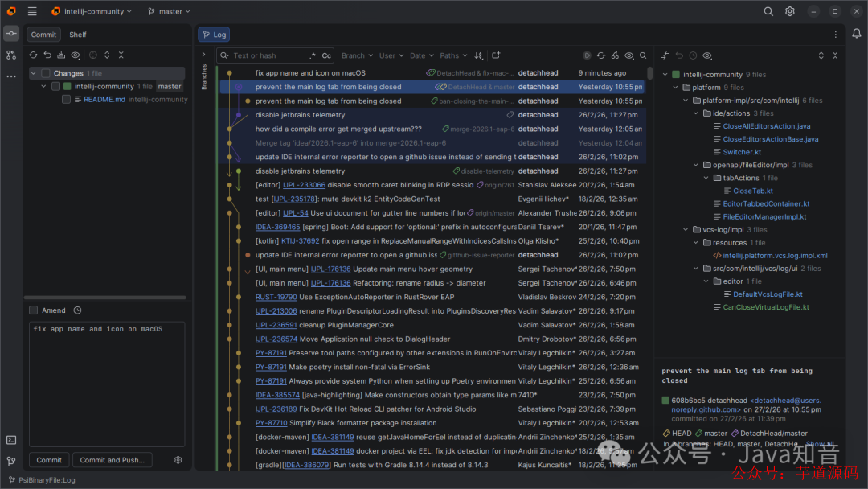Open the Paths filter dropdown
This screenshot has width=868, height=489.
pyautogui.click(x=453, y=55)
